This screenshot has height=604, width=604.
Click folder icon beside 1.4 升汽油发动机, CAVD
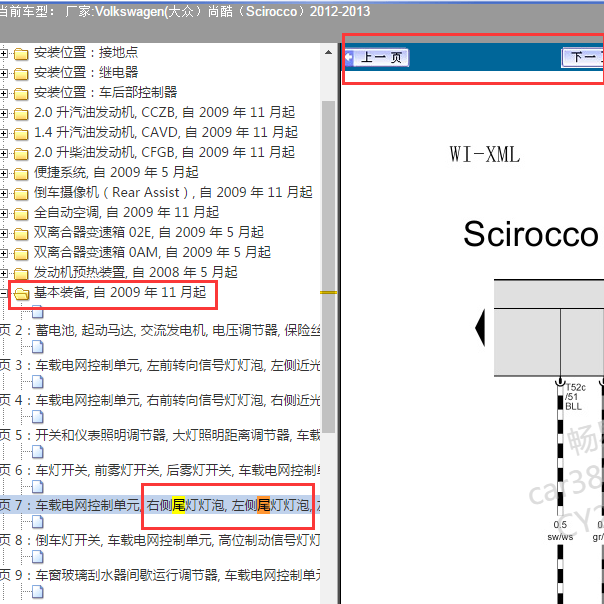pyautogui.click(x=21, y=134)
